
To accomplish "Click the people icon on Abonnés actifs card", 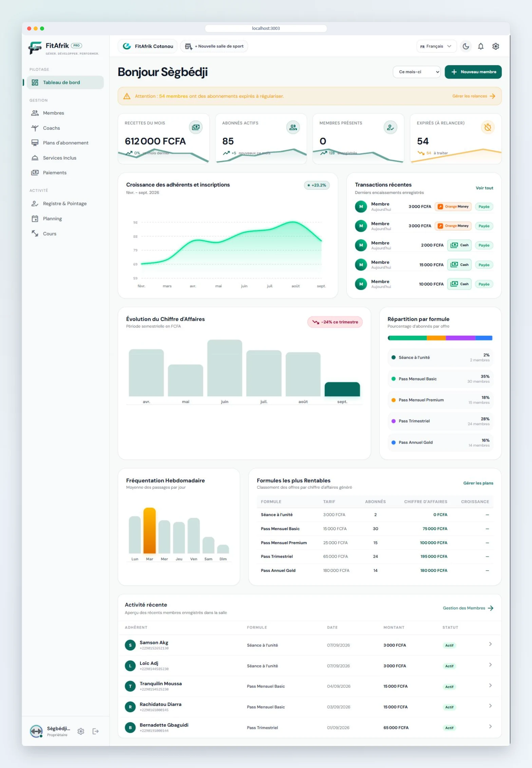I will 293,127.
